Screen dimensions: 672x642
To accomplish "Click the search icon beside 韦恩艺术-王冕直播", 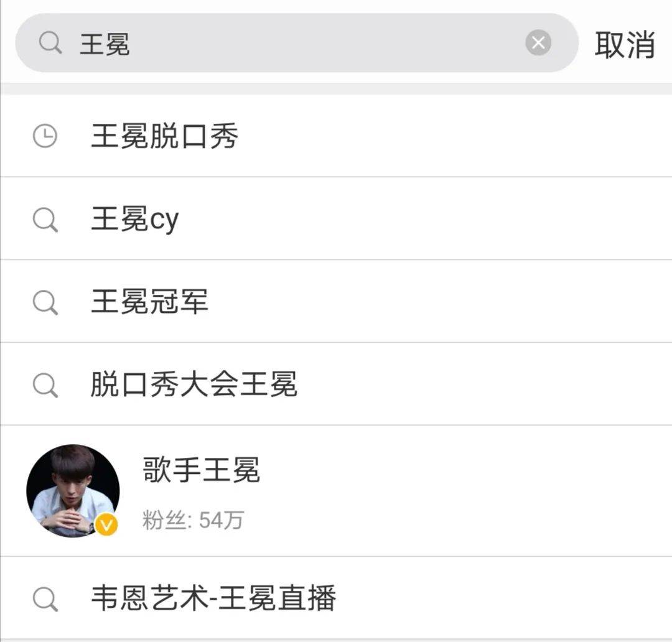I will pos(45,599).
